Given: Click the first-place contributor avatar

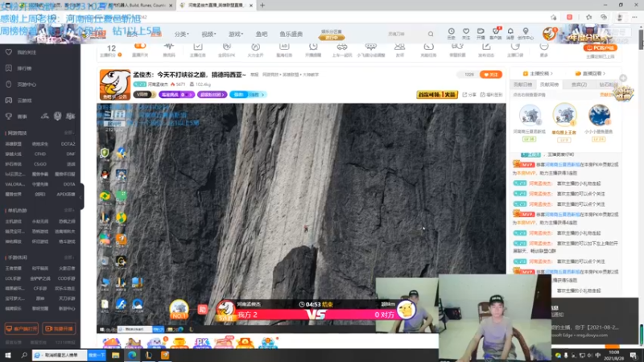Looking at the screenshot, I should [x=564, y=114].
